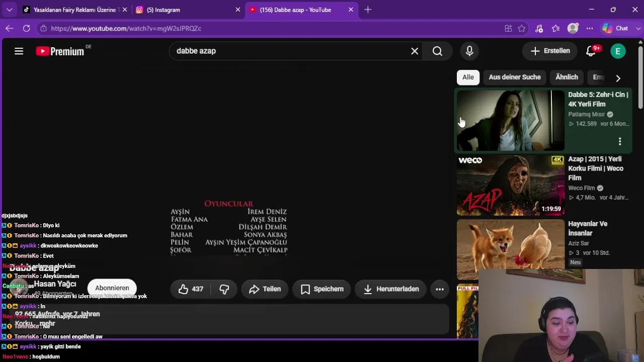Screen dimensions: 644x362
Task: Open a new browser tab
Action: click(x=368, y=10)
